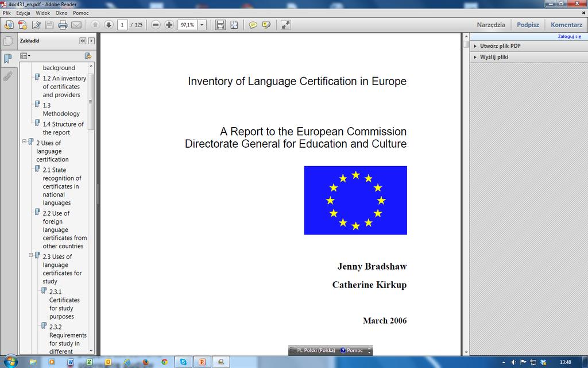Open the Windows Start button
Screen dimensions: 588x368
[10, 362]
